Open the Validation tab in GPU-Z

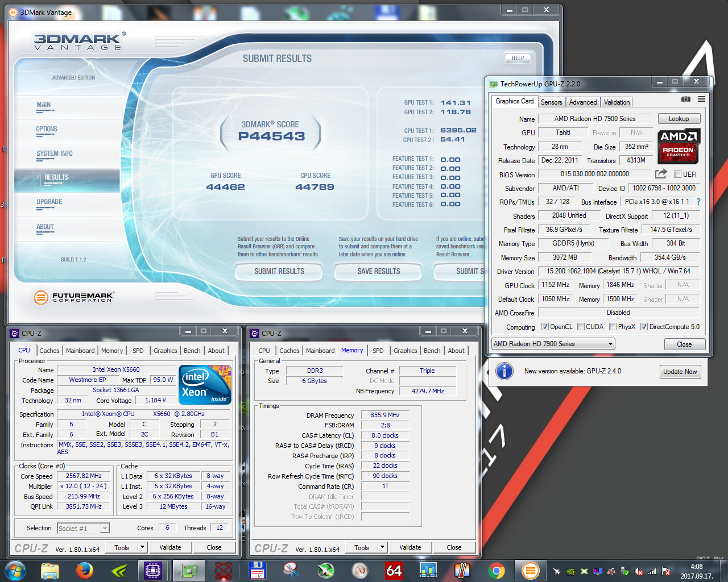coord(617,102)
